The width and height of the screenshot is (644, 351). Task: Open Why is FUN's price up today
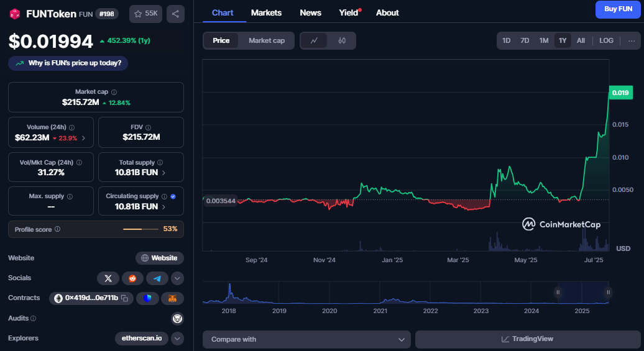click(68, 63)
